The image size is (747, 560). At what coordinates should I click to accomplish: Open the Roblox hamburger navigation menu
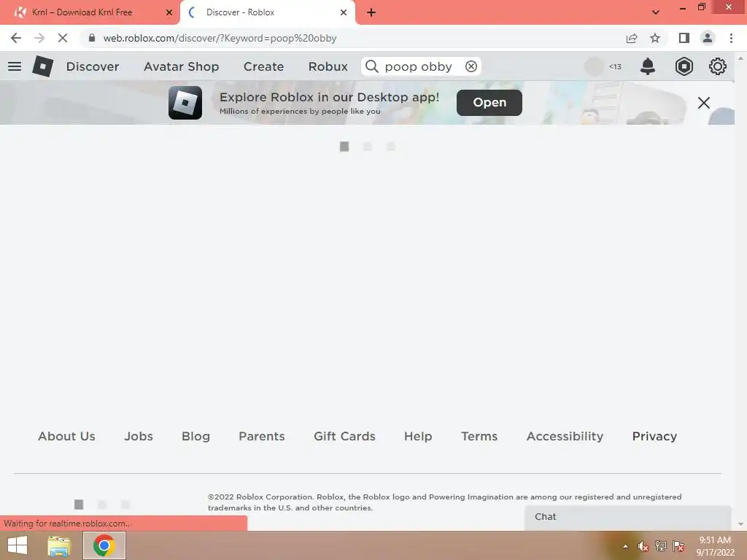point(15,66)
